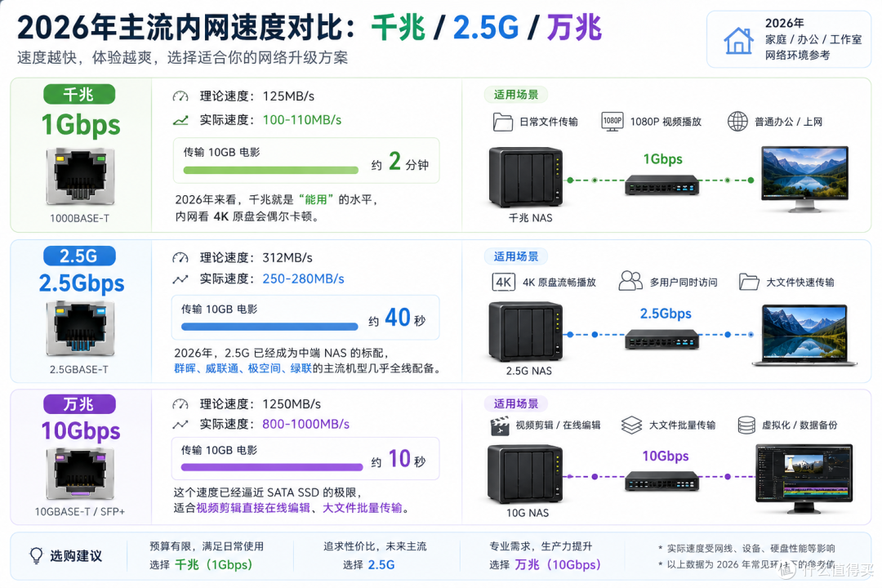This screenshot has height=588, width=882.
Task: Click the network switch under the 1Gbps label
Action: (662, 185)
